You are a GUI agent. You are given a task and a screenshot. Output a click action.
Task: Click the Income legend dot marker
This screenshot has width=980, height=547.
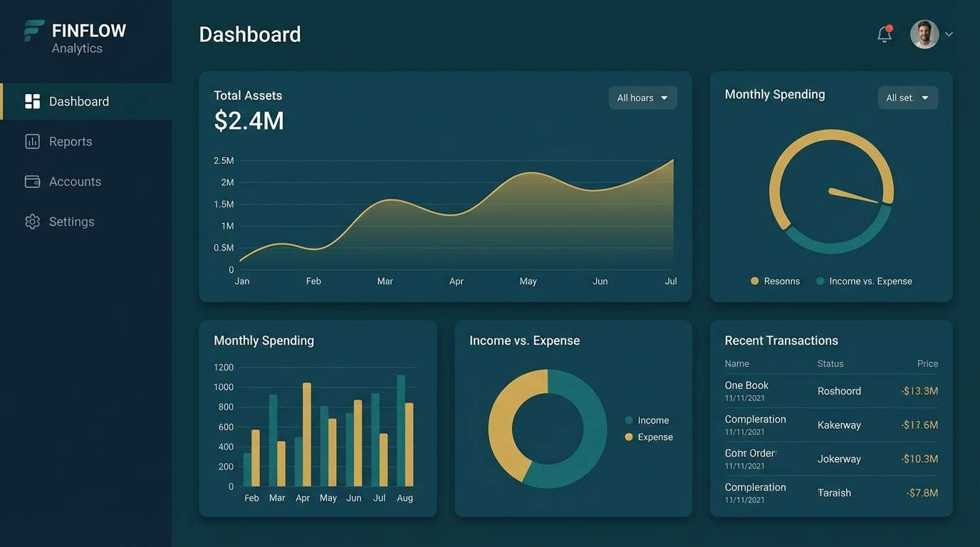[x=630, y=420]
